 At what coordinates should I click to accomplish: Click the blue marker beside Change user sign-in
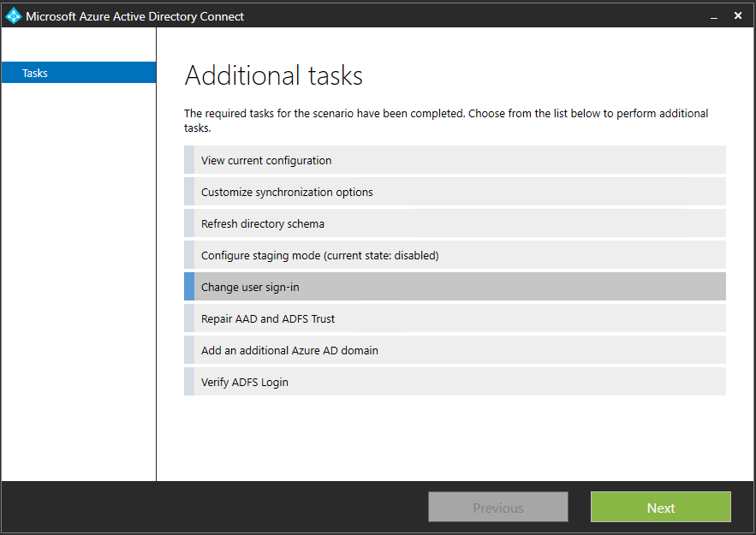189,287
